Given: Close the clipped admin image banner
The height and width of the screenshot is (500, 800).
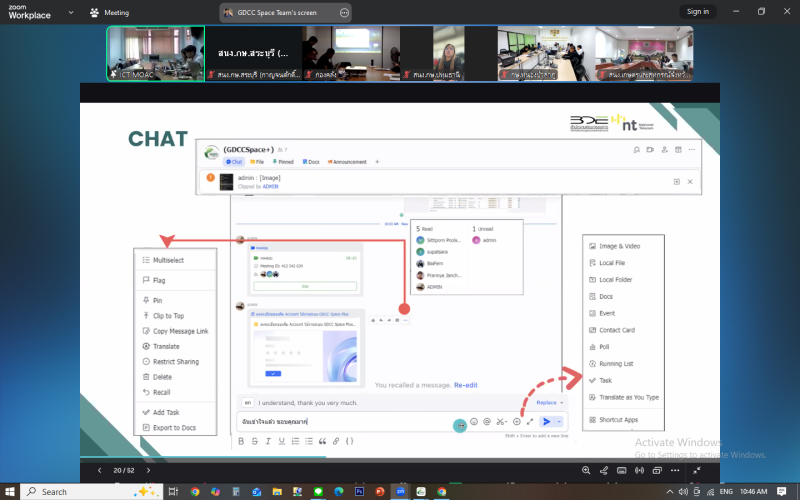Looking at the screenshot, I should (689, 181).
